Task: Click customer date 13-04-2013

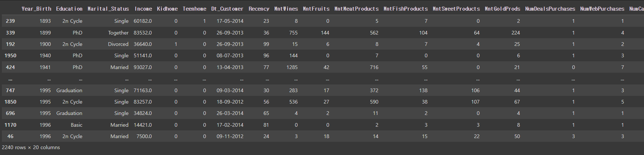Action: pyautogui.click(x=230, y=67)
